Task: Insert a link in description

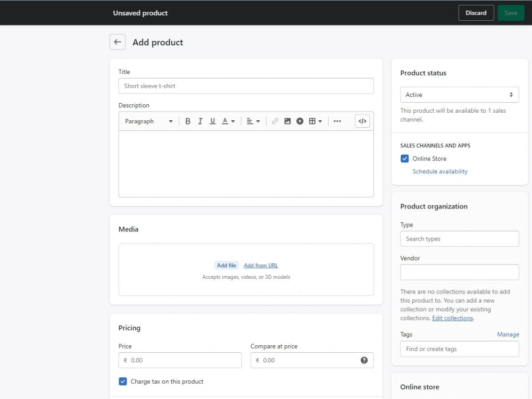Action: [x=275, y=121]
